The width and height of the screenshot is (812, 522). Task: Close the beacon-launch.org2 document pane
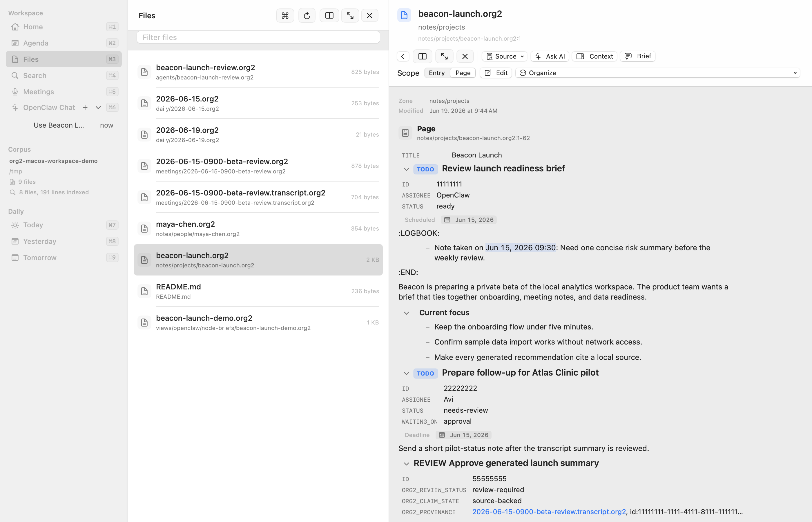point(465,56)
